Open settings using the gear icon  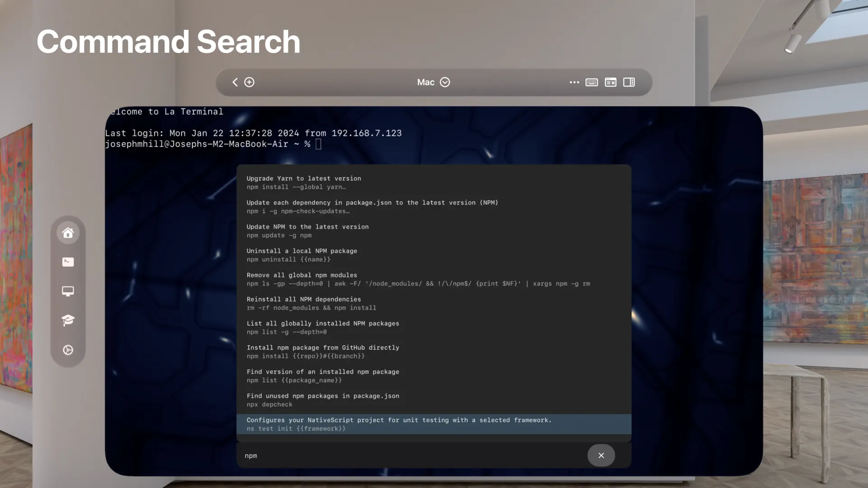pos(68,350)
